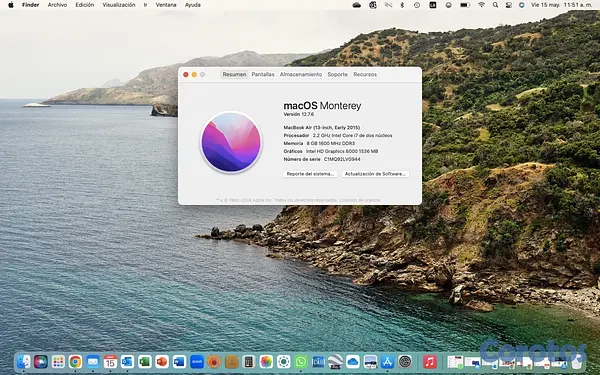
Task: Click Reporte del sistema button
Action: point(310,174)
